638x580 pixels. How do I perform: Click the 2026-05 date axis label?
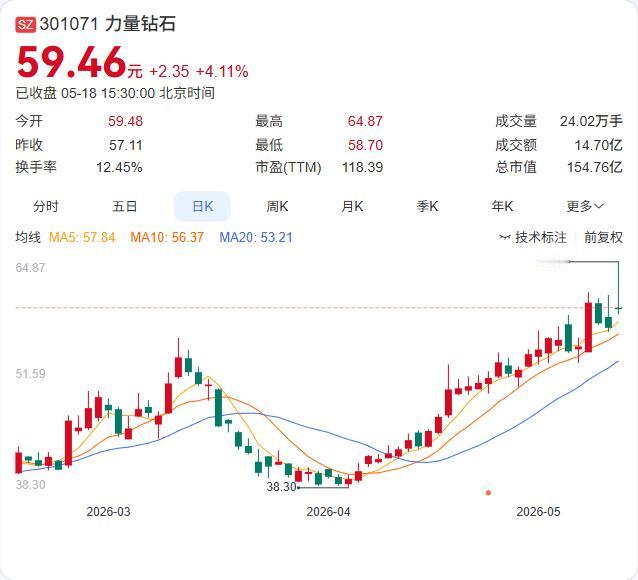point(538,511)
